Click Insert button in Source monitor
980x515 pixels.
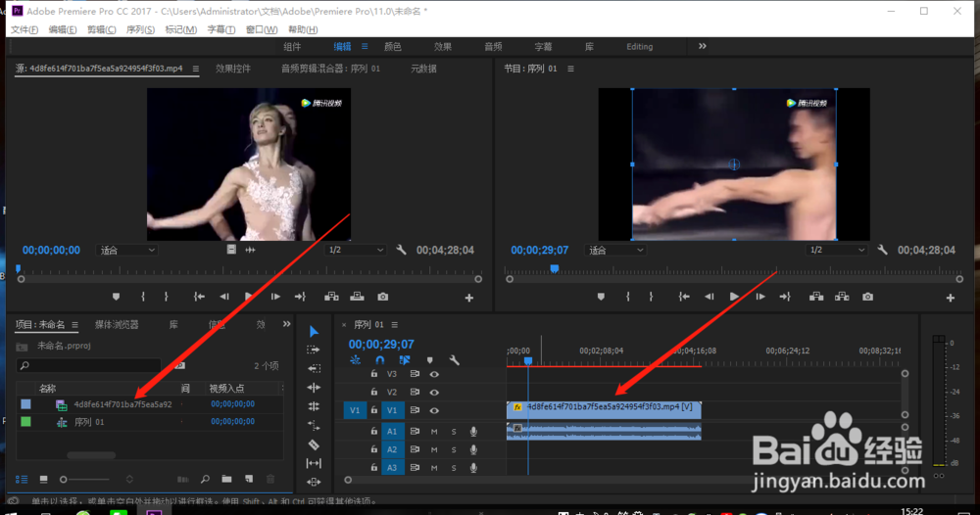click(331, 297)
